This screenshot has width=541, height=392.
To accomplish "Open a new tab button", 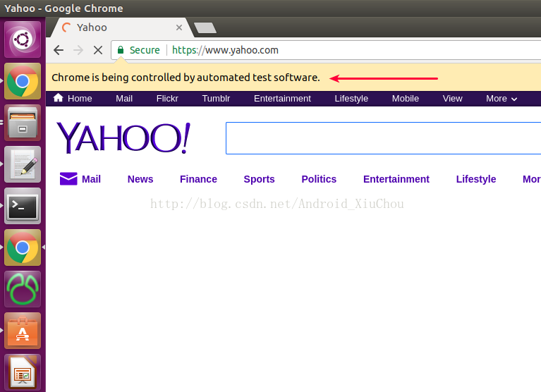I will pos(205,27).
